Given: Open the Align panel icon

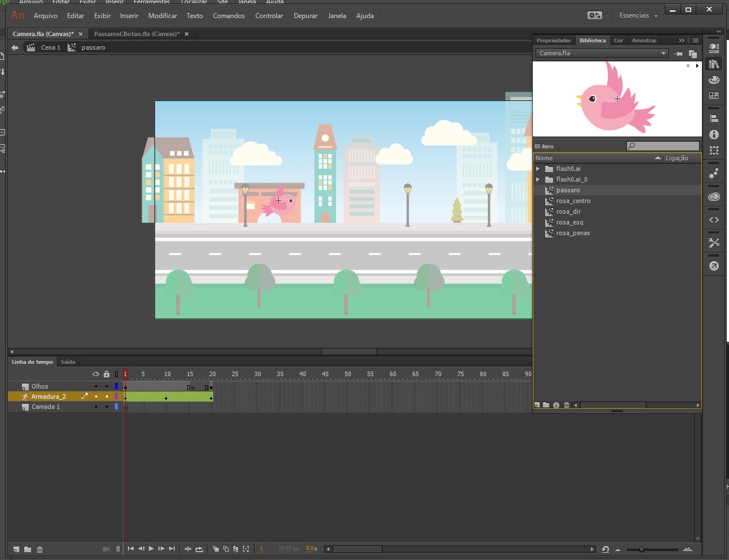Looking at the screenshot, I should click(714, 118).
